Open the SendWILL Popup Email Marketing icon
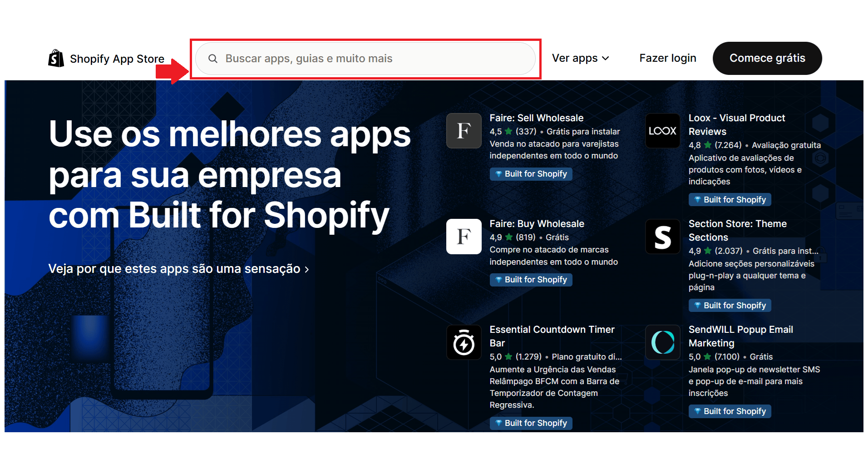This screenshot has width=868, height=469. pos(662,342)
